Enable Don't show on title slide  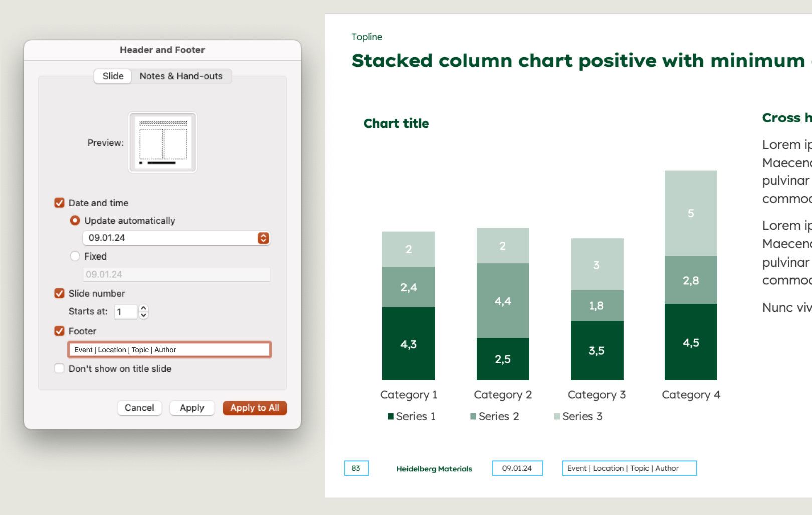click(x=59, y=368)
